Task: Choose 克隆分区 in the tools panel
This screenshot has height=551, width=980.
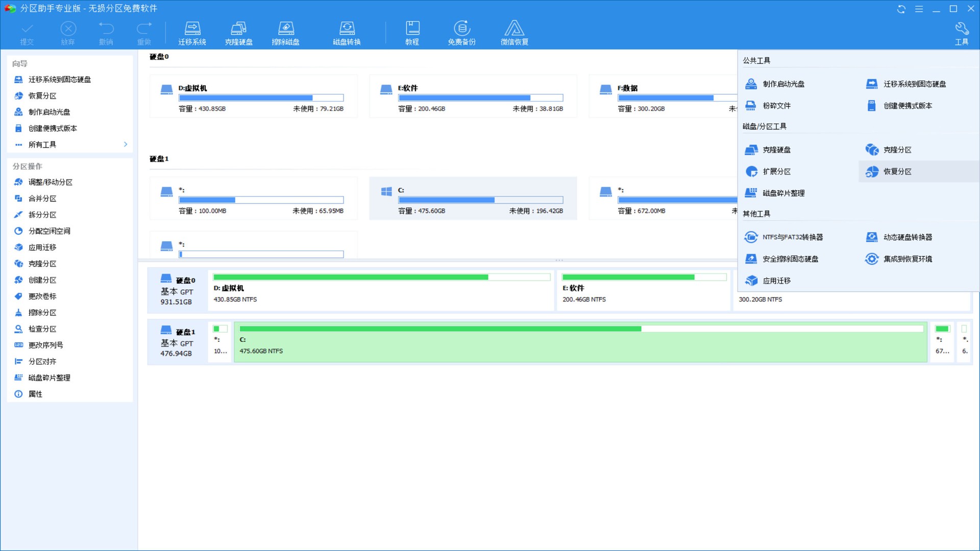Action: point(888,149)
